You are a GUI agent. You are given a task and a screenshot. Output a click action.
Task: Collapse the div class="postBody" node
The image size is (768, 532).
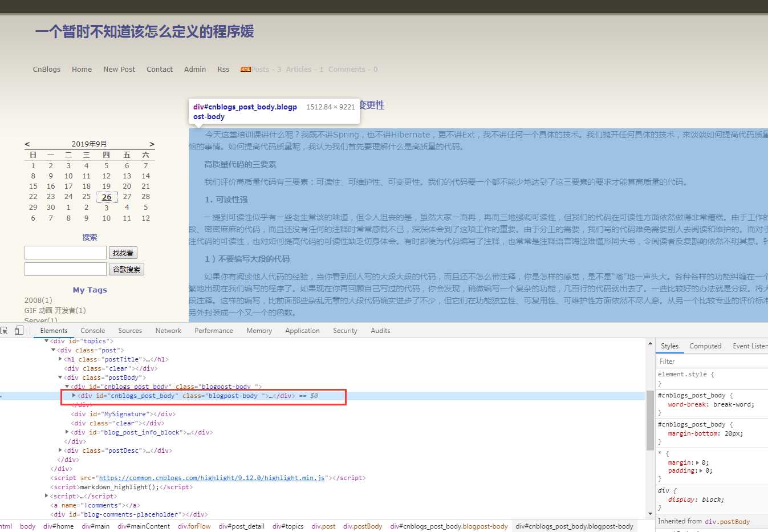coord(60,377)
